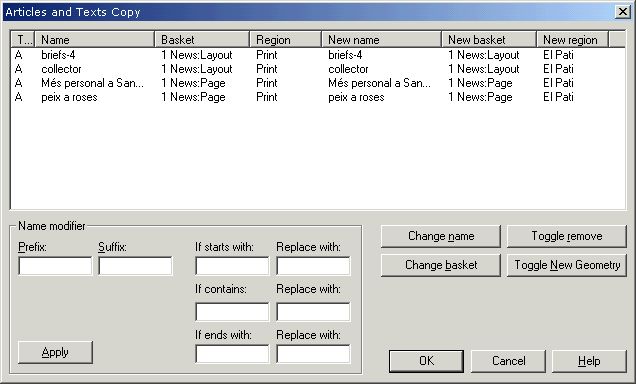Confirm with the OK button
The image size is (636, 384).
[x=426, y=361]
